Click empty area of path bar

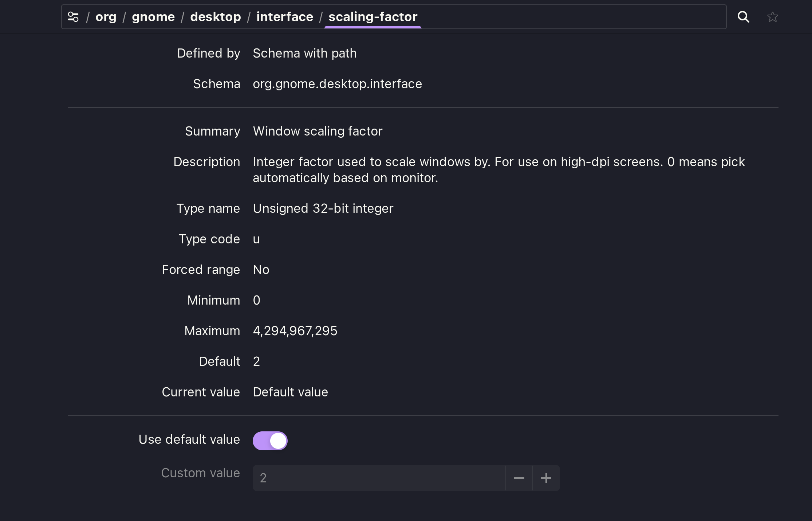tap(572, 17)
